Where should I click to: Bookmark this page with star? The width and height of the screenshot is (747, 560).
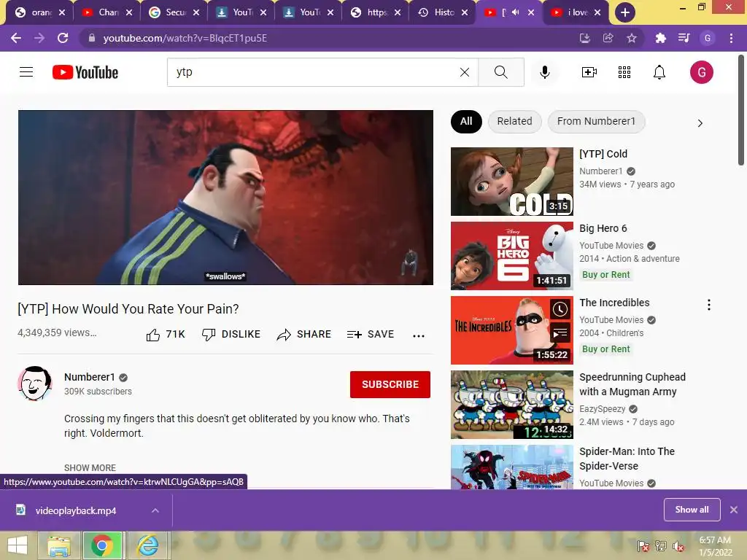(632, 38)
